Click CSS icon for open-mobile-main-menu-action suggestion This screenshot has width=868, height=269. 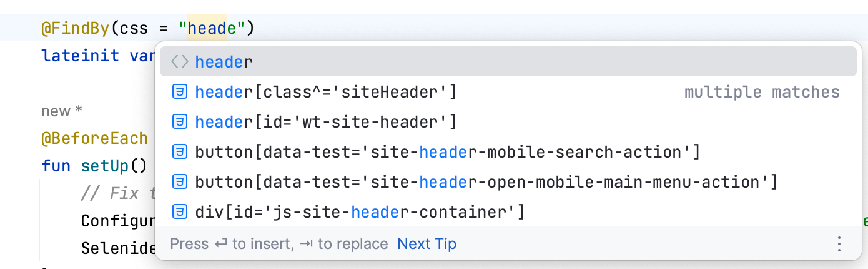click(180, 182)
